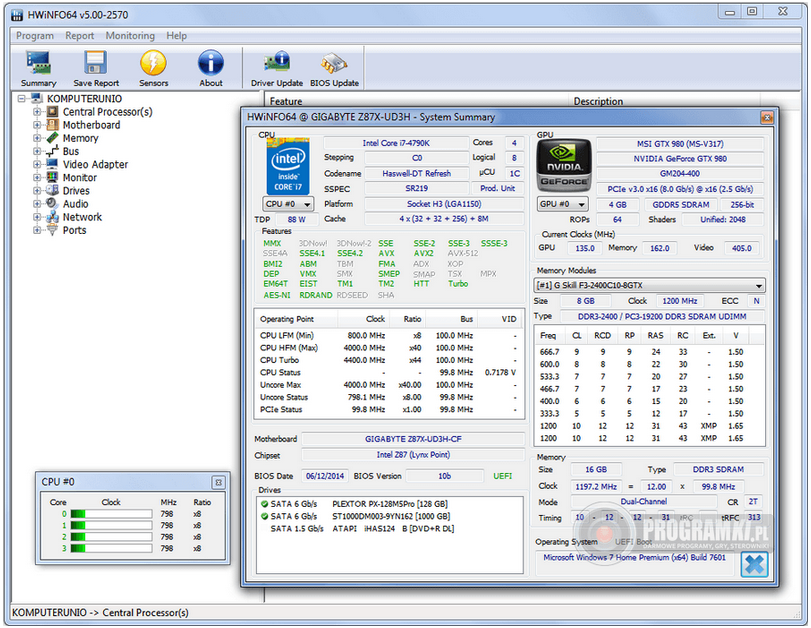Open the Report menu
The height and width of the screenshot is (628, 811).
coord(80,36)
